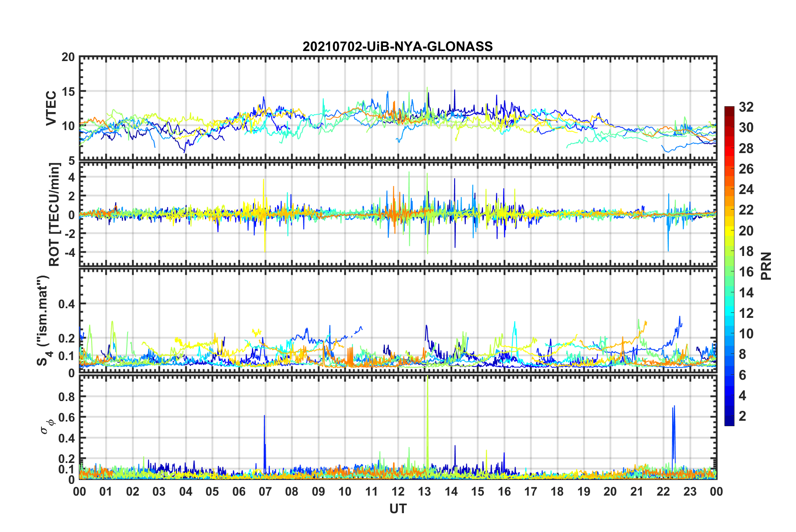Select the VTEC y-axis label
The height and width of the screenshot is (532, 796).
(51, 108)
